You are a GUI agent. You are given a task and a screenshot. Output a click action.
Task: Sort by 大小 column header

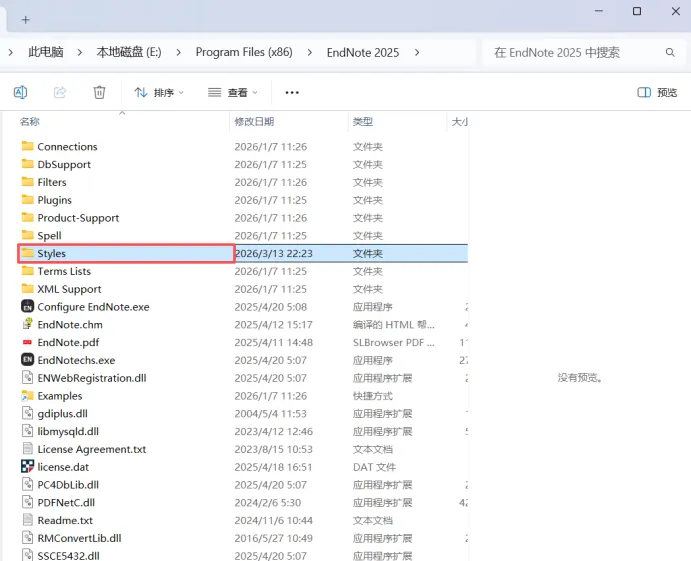[x=459, y=122]
